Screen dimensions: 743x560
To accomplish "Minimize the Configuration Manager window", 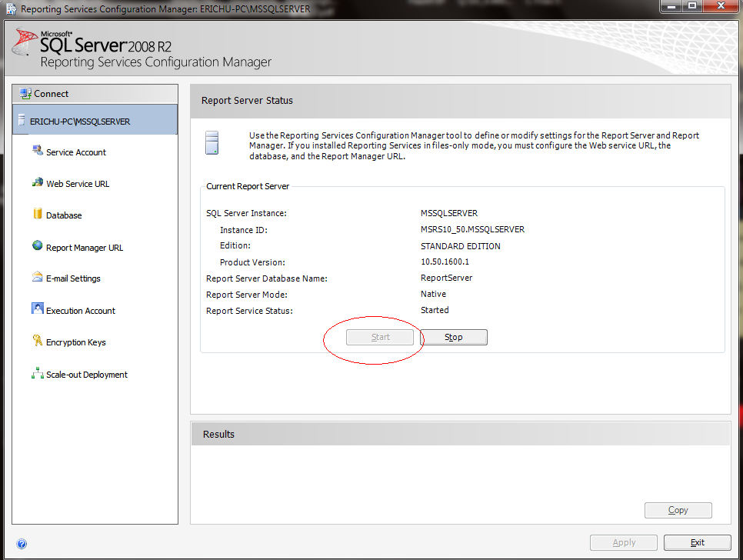I will point(671,6).
